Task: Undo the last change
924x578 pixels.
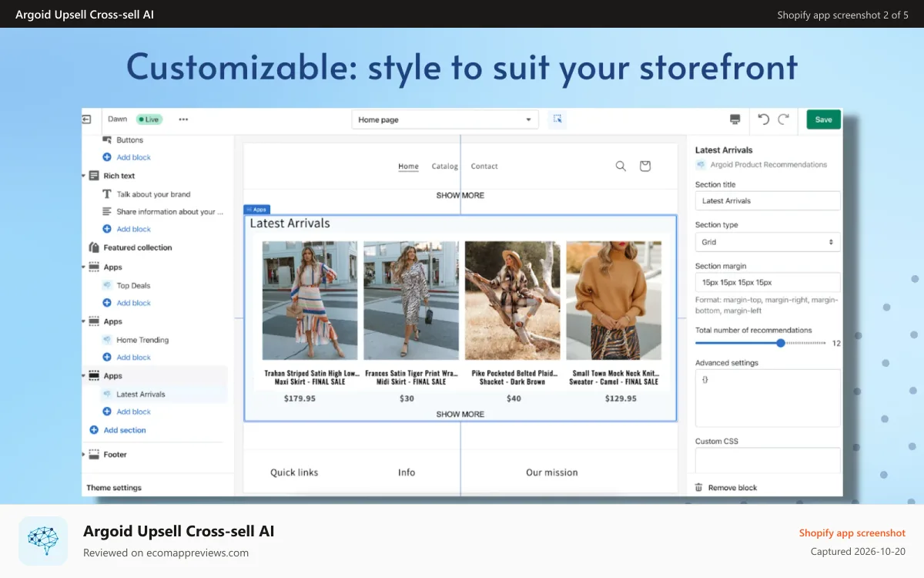Action: [x=763, y=119]
